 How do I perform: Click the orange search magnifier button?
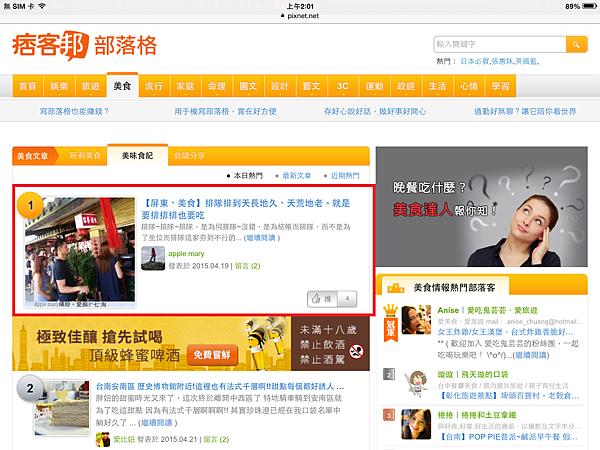576,44
